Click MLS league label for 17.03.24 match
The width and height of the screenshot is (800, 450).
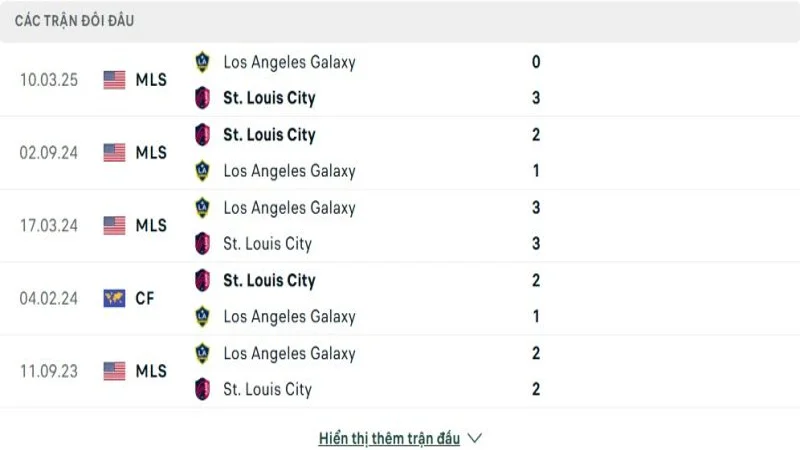pyautogui.click(x=151, y=226)
